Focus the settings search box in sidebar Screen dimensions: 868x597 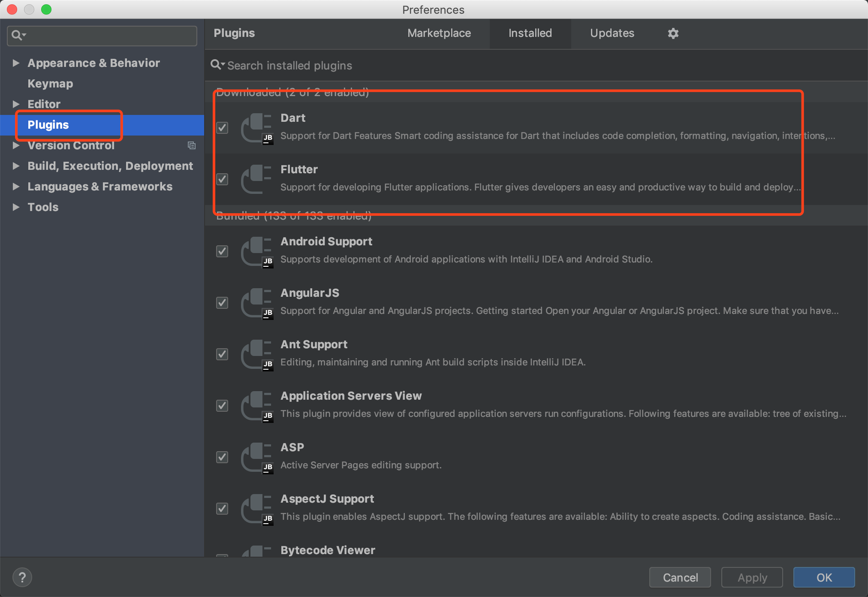point(102,36)
